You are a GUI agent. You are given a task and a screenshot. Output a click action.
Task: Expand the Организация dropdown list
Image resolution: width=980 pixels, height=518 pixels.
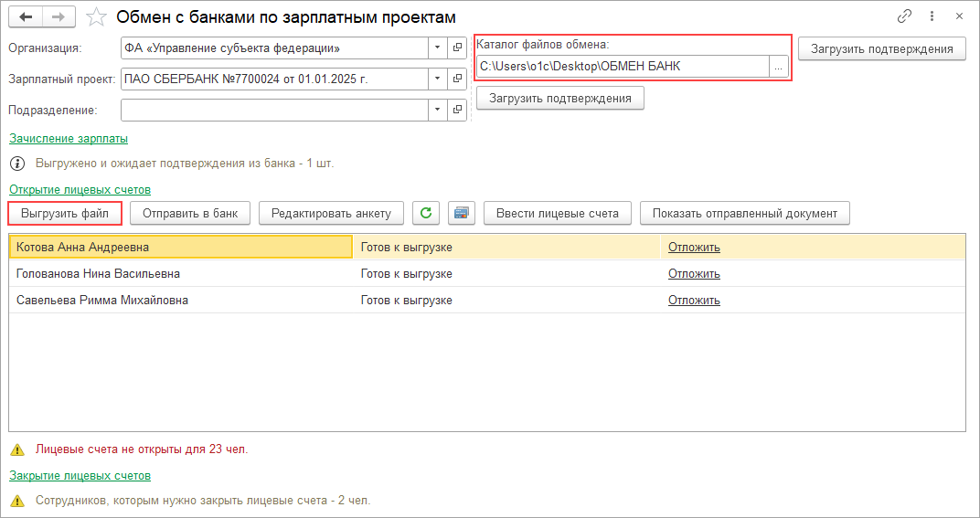click(x=437, y=48)
